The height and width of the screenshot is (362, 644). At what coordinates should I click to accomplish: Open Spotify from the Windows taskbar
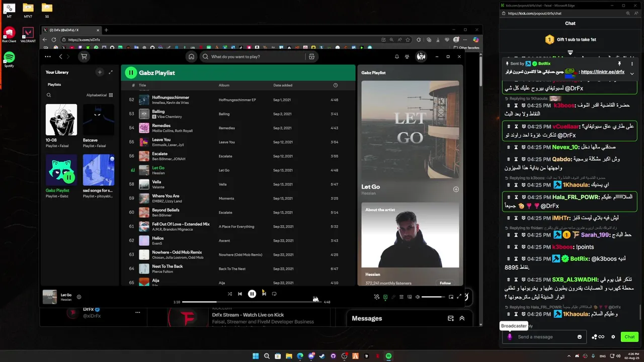pyautogui.click(x=388, y=356)
